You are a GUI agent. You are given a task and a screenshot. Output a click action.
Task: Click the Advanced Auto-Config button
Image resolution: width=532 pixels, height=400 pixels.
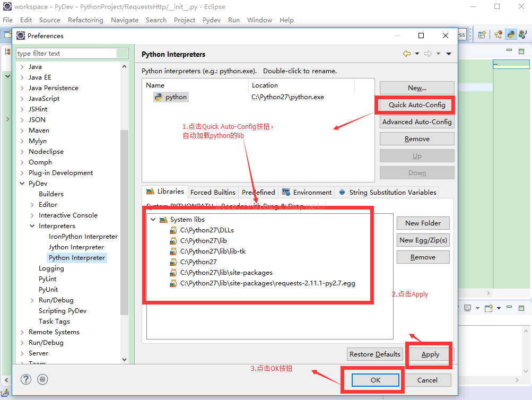[x=417, y=122]
